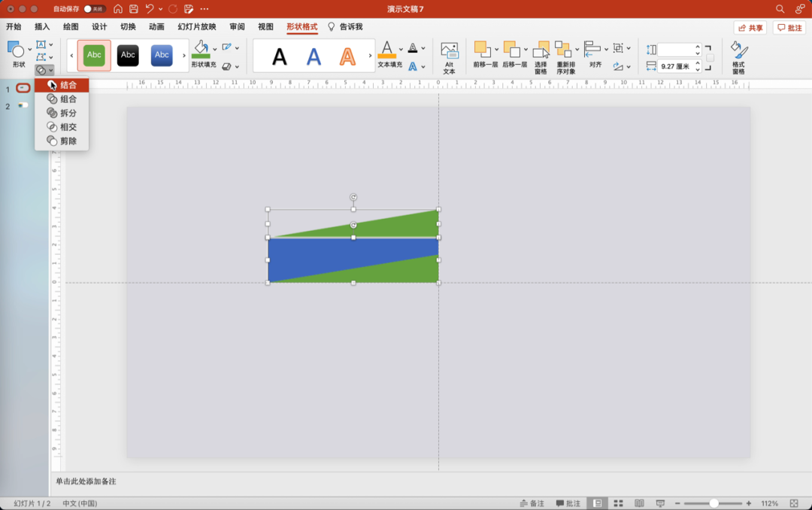
Task: Click the 批注 comments button
Action: 789,28
